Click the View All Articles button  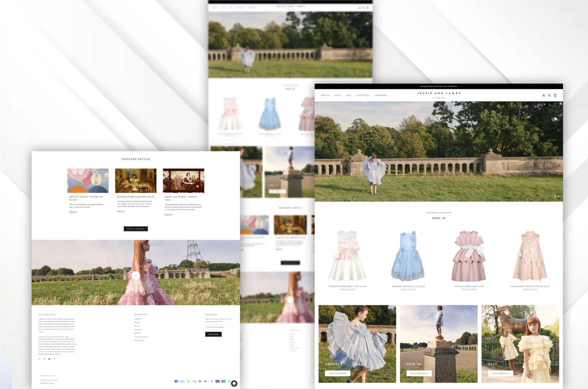(136, 229)
